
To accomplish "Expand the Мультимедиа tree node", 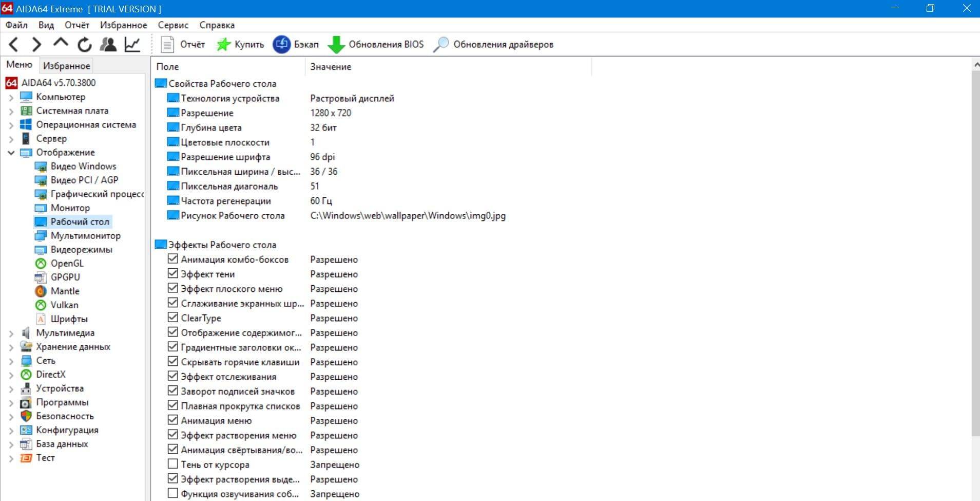I will tap(11, 333).
